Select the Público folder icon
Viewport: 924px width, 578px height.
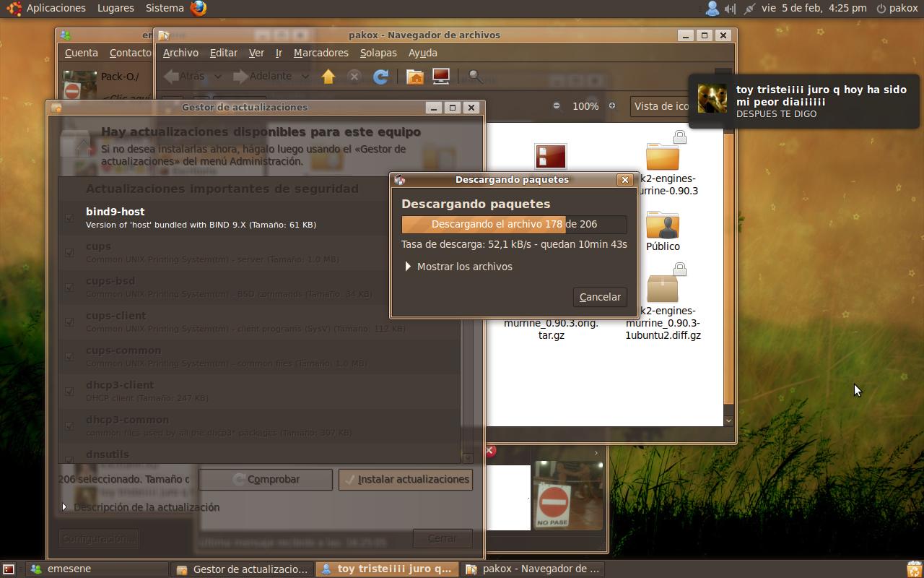[663, 225]
